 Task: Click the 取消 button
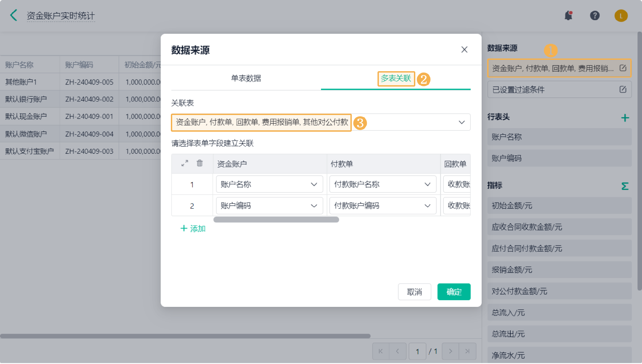coord(414,292)
